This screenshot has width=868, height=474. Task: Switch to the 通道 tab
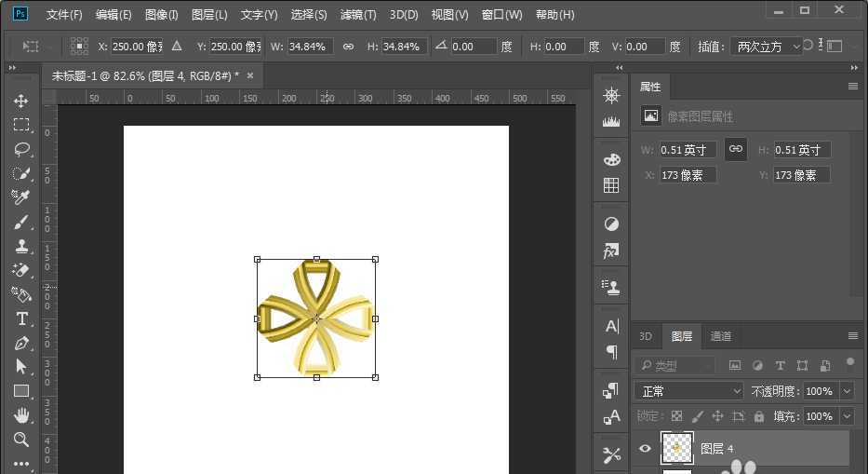[720, 336]
